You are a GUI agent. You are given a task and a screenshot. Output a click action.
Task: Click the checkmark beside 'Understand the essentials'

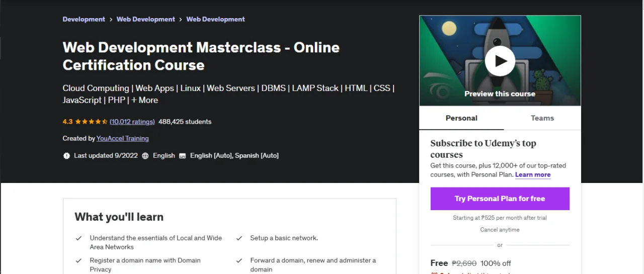(78, 238)
